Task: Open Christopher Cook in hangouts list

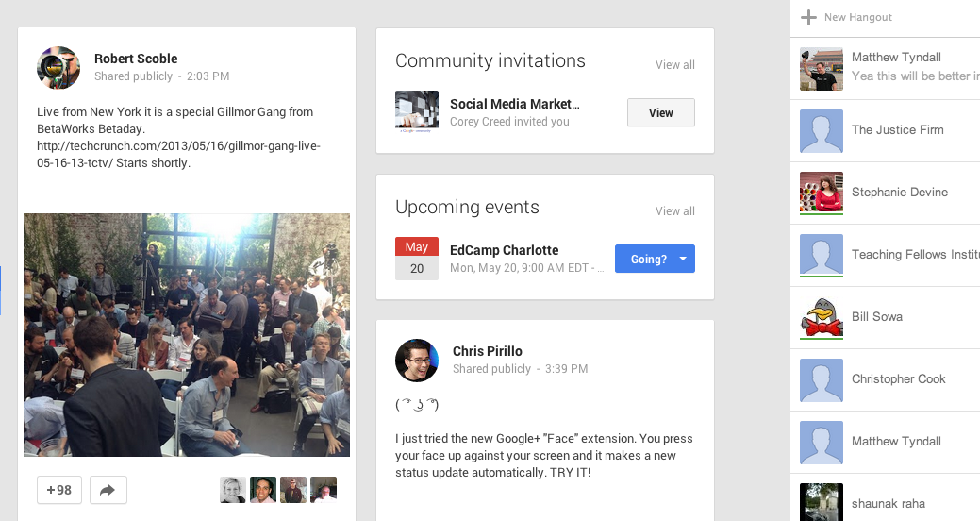Action: click(898, 379)
